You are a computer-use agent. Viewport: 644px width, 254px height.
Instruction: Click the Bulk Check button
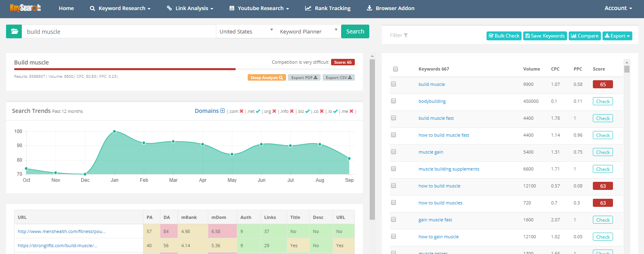(504, 36)
